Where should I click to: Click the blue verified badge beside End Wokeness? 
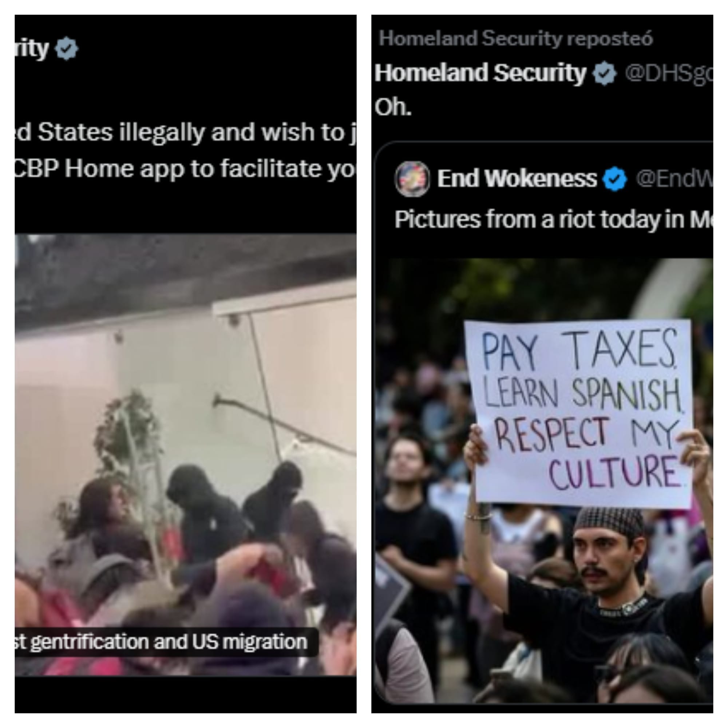tap(614, 179)
